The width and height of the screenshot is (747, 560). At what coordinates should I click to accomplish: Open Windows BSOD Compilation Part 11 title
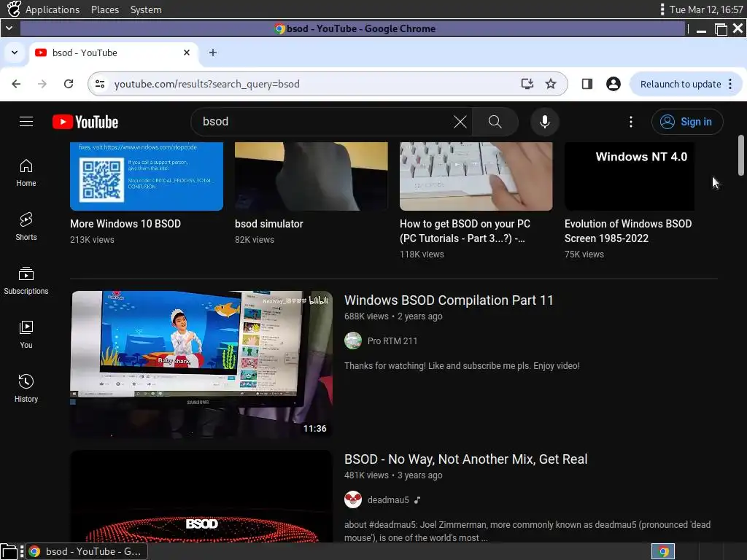[x=449, y=300]
